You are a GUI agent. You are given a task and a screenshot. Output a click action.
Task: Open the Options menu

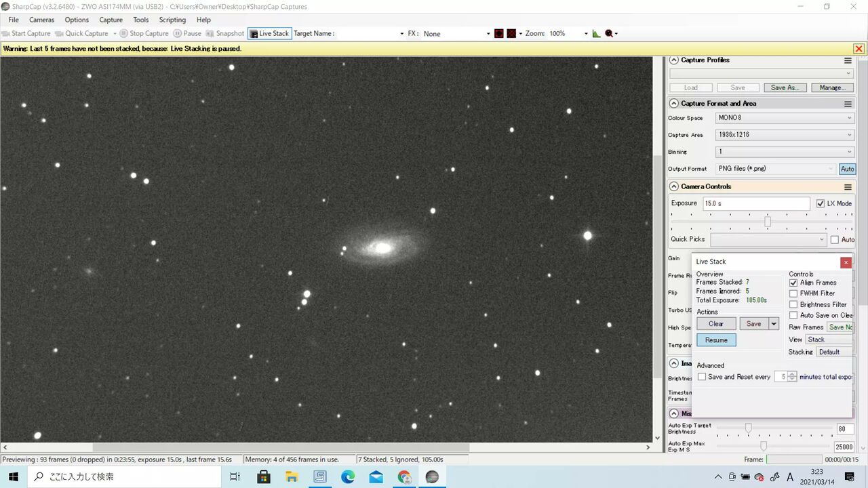pyautogui.click(x=77, y=20)
